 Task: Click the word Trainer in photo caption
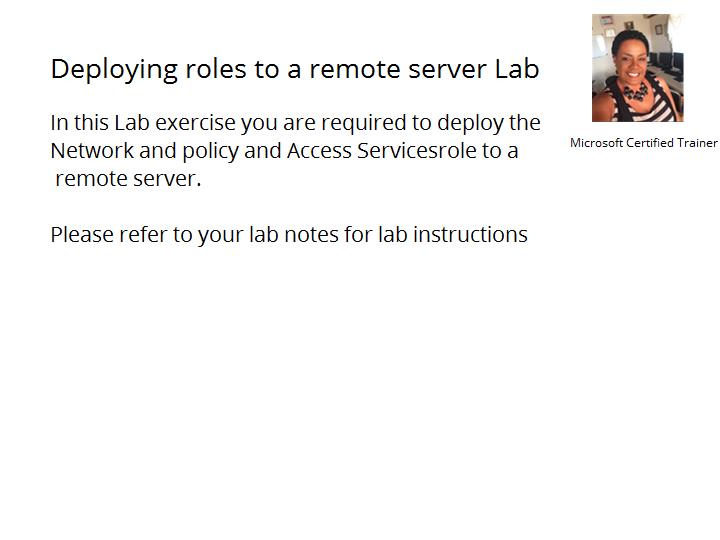click(x=697, y=143)
